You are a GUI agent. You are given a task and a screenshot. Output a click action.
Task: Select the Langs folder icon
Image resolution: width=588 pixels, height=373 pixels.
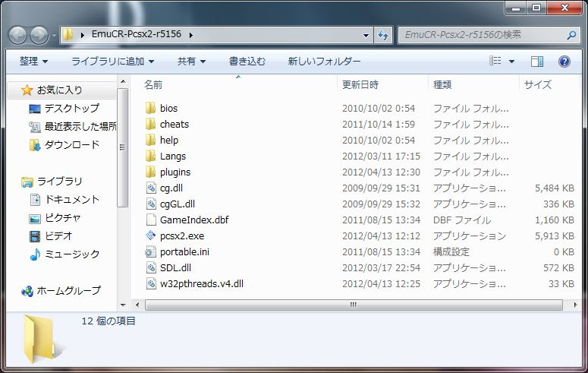(x=150, y=156)
